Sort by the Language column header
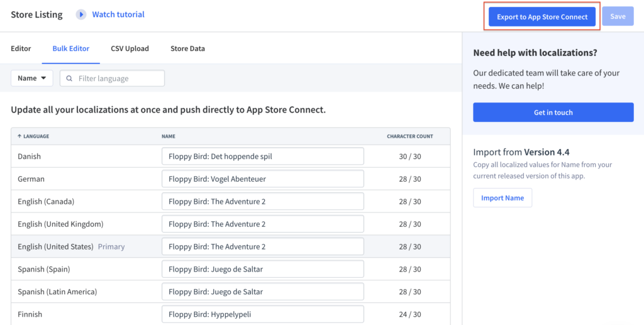644x325 pixels. pyautogui.click(x=33, y=136)
